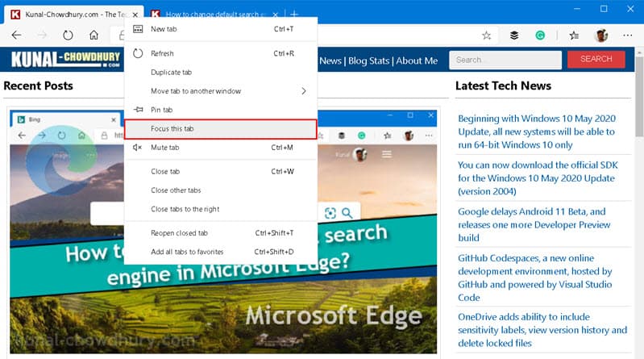Open the user profile avatar
Image resolution: width=644 pixels, height=359 pixels.
pyautogui.click(x=601, y=35)
